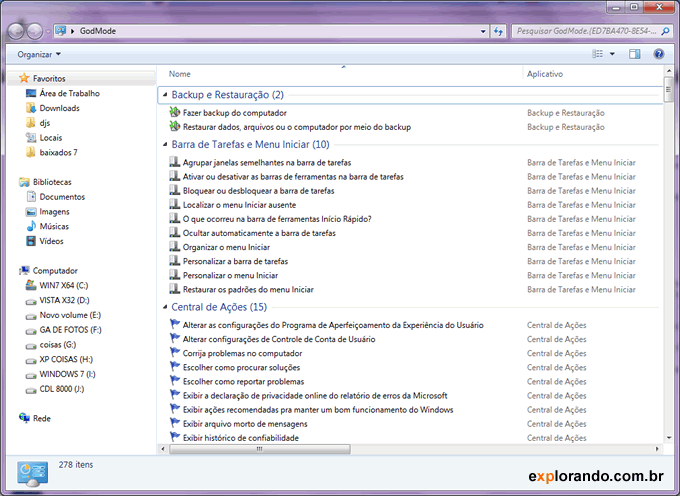680x496 pixels.
Task: Click the Forward navigation arrow button
Action: point(35,31)
